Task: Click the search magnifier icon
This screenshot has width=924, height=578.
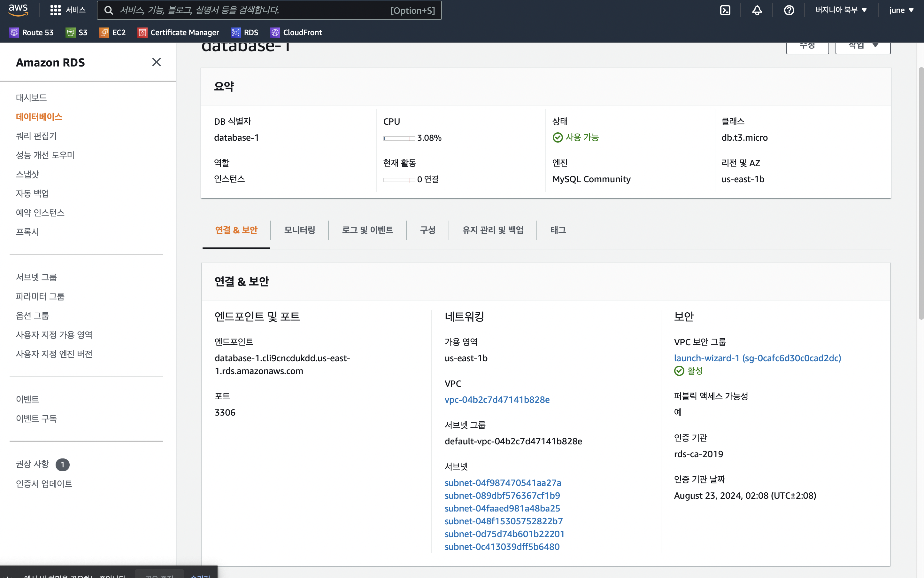Action: [x=109, y=10]
